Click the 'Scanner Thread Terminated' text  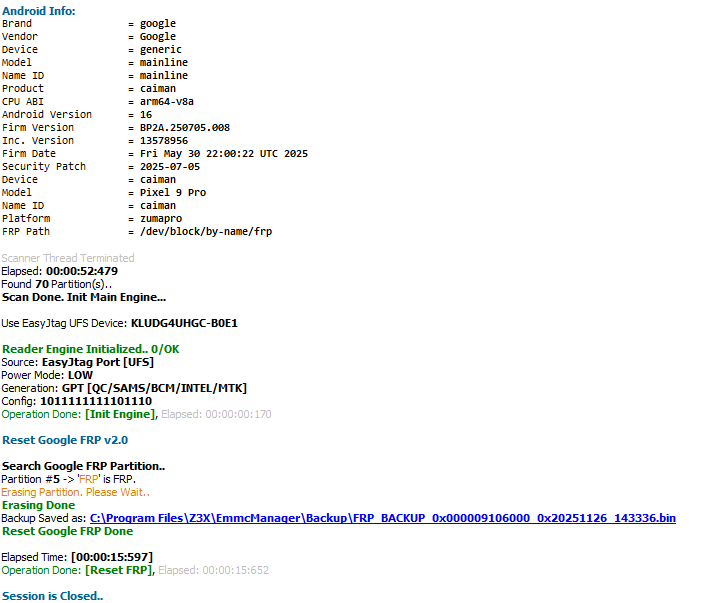[x=68, y=258]
